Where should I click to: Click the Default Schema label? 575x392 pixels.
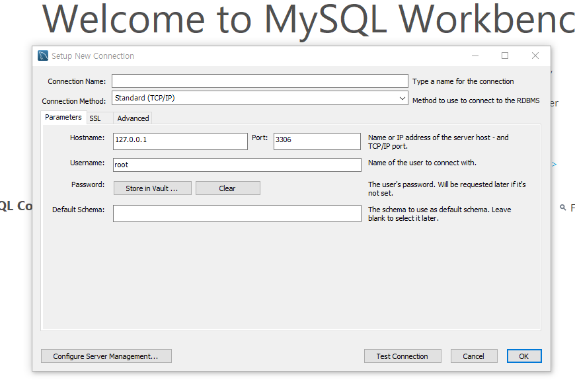tap(78, 210)
